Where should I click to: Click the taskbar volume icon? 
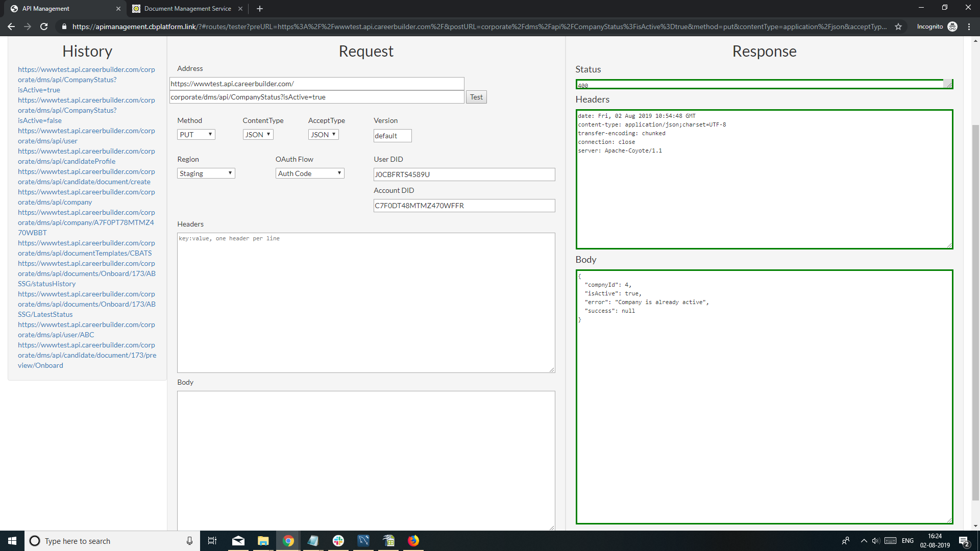(x=876, y=541)
